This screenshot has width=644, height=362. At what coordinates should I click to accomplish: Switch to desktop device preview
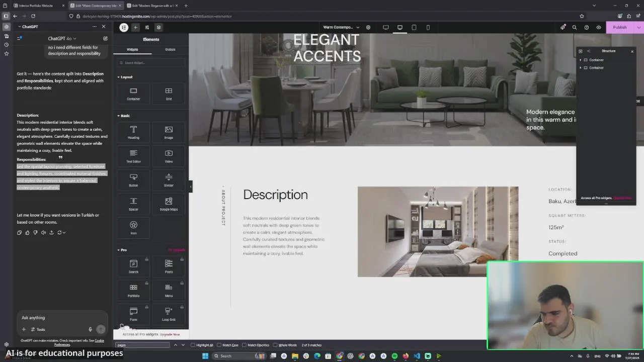pyautogui.click(x=400, y=27)
